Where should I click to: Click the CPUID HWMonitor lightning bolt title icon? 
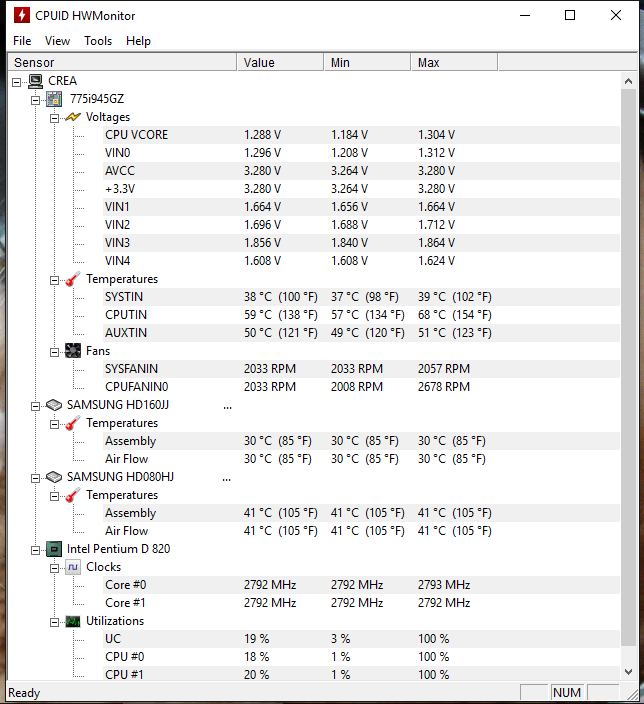(21, 15)
